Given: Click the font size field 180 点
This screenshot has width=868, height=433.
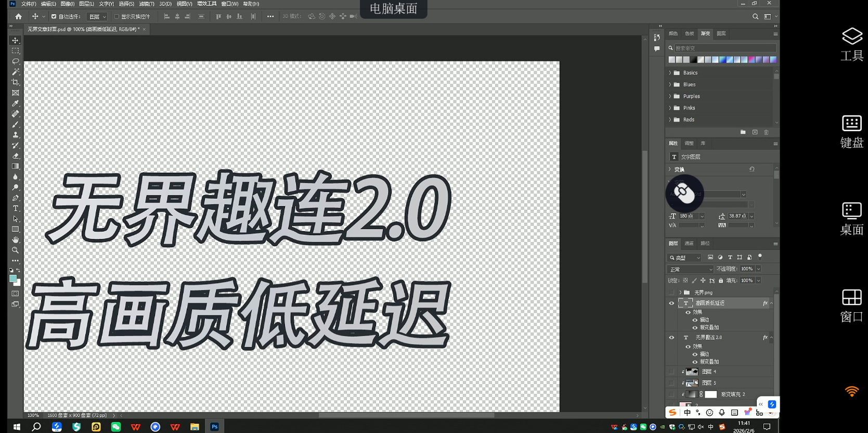Looking at the screenshot, I should (x=688, y=216).
